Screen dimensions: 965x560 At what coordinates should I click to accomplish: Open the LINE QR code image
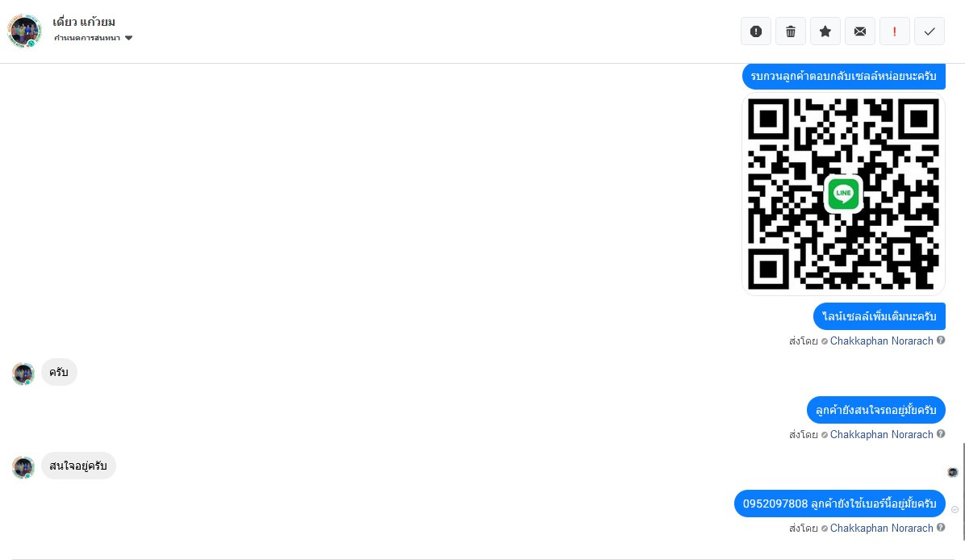(x=843, y=194)
